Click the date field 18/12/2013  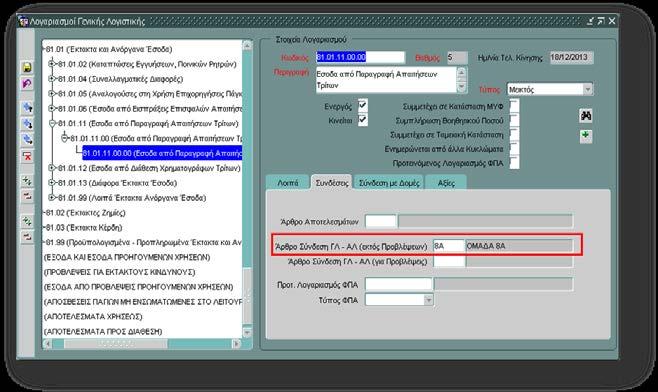tap(572, 57)
